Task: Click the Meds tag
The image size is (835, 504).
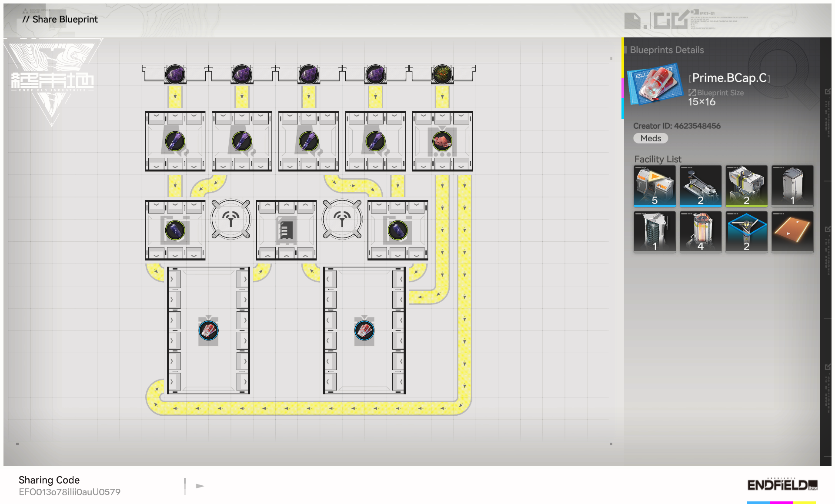Action: tap(650, 138)
